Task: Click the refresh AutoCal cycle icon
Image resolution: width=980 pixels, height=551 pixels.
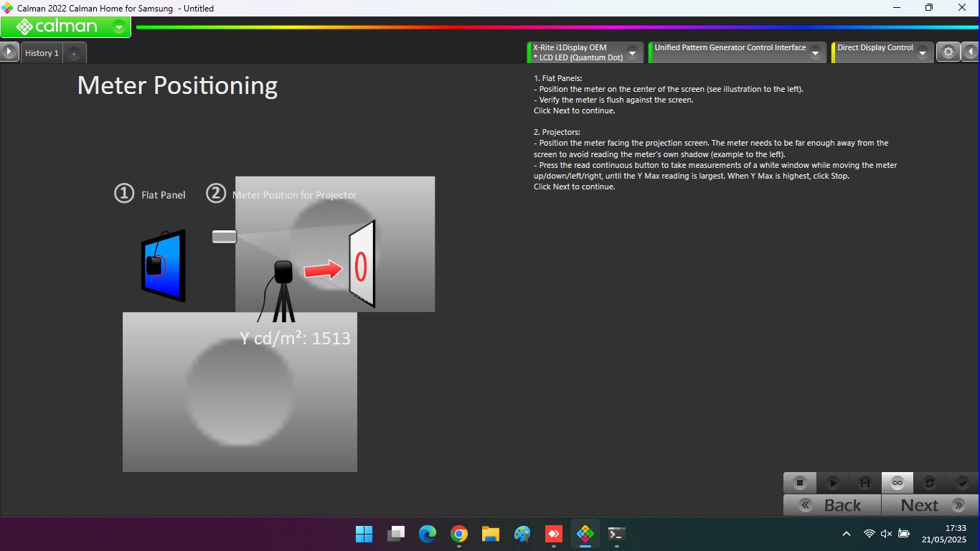Action: click(930, 483)
